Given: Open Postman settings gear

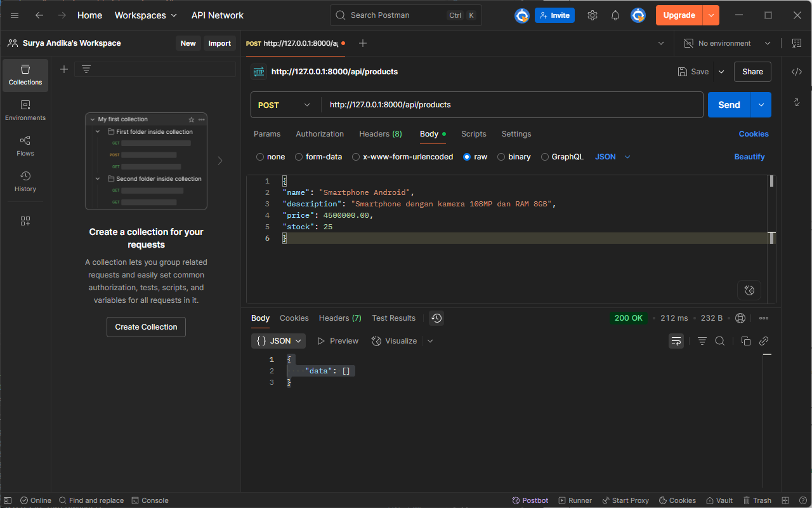Looking at the screenshot, I should 593,15.
